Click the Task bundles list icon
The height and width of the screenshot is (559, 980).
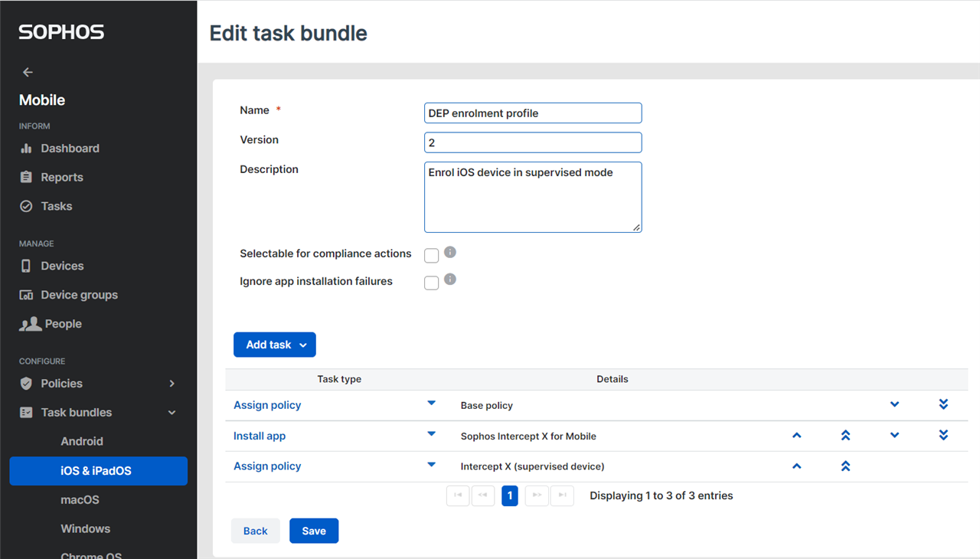tap(26, 413)
